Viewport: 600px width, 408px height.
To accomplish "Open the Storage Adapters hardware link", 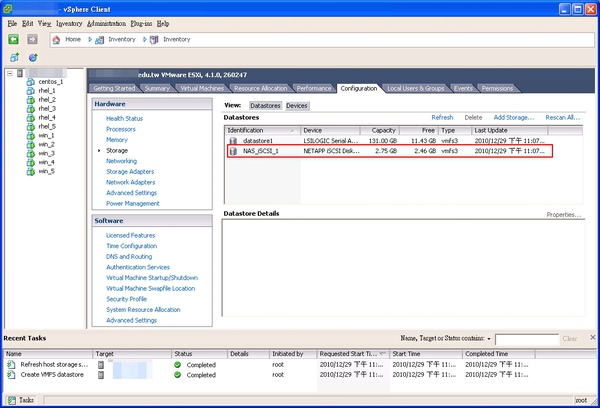I will 130,172.
